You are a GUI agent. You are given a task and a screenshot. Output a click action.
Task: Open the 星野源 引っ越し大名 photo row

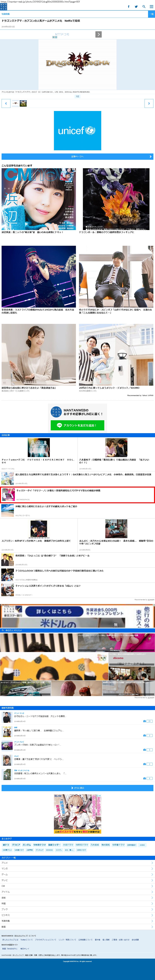point(78,732)
